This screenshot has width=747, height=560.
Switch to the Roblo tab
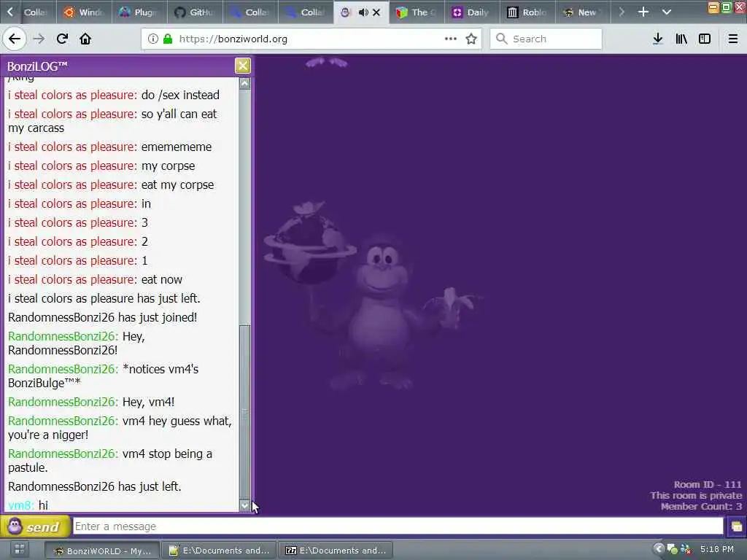(x=527, y=12)
